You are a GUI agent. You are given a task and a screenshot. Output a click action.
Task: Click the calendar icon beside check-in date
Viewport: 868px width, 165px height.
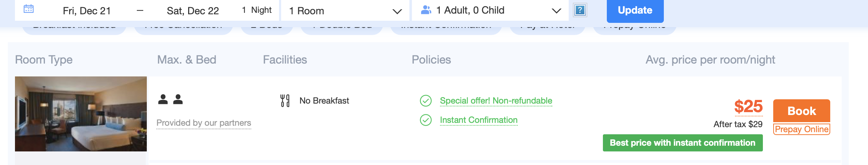(29, 9)
